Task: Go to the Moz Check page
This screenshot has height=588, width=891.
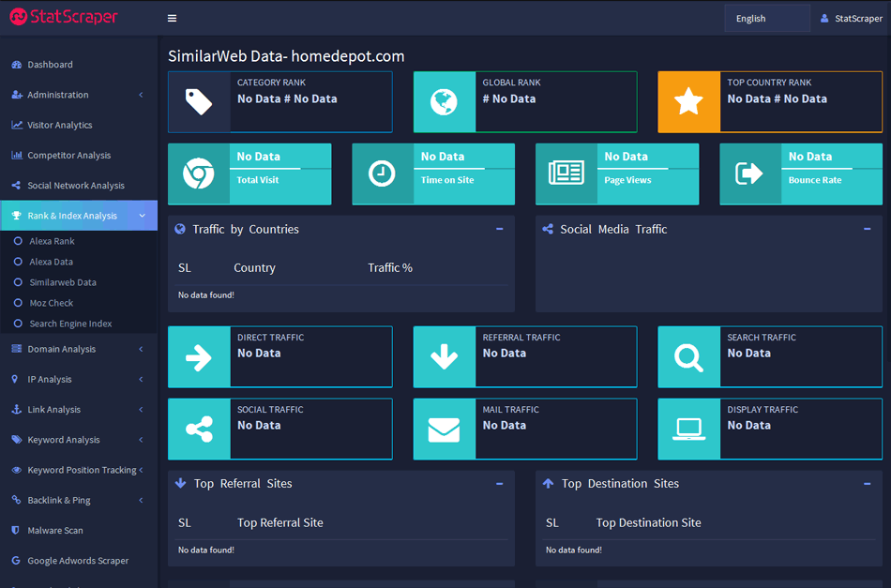Action: 52,303
